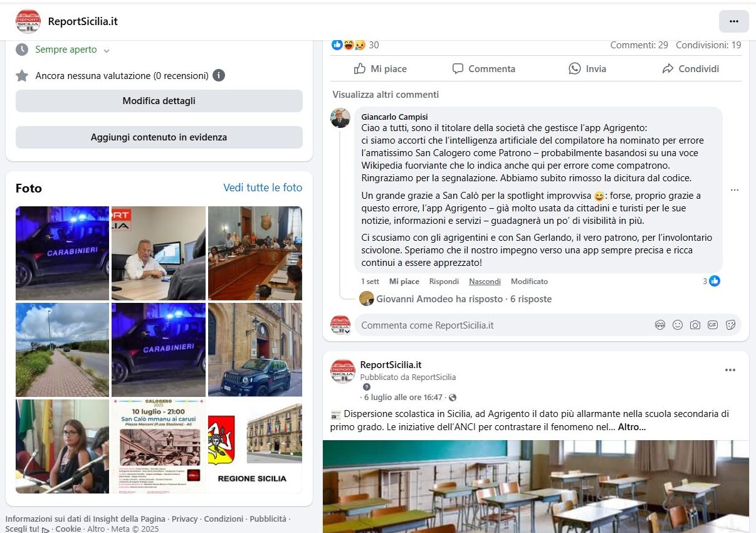The height and width of the screenshot is (533, 756).
Task: Expand post text with Altro link
Action: (632, 427)
